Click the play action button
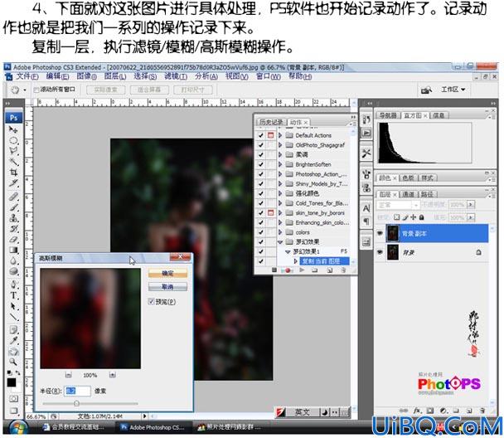Viewport: 504px width, 438px height. coord(302,270)
